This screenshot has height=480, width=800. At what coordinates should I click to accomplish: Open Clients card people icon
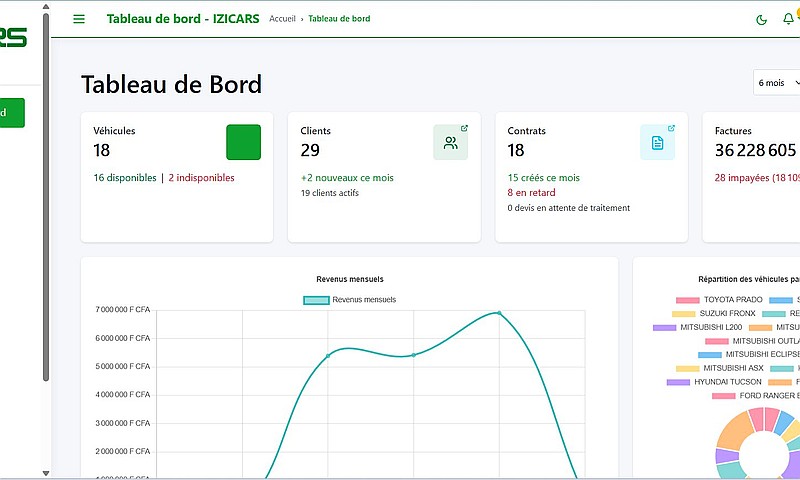tap(450, 142)
